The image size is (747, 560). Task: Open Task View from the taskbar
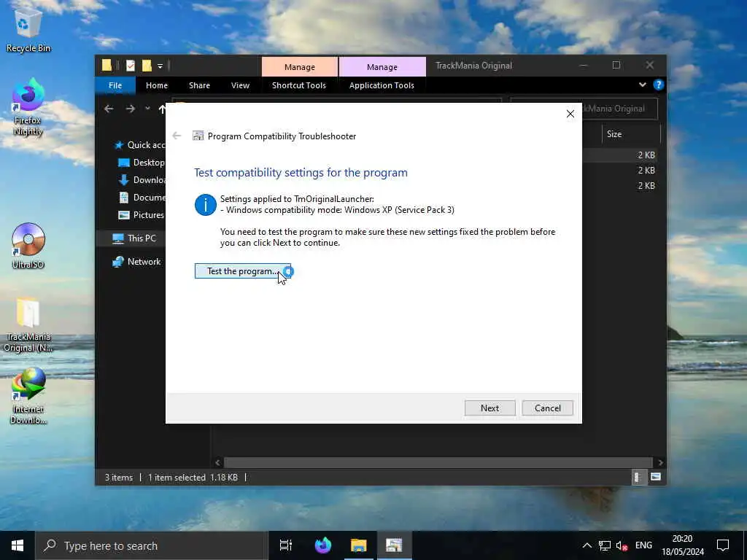point(286,545)
